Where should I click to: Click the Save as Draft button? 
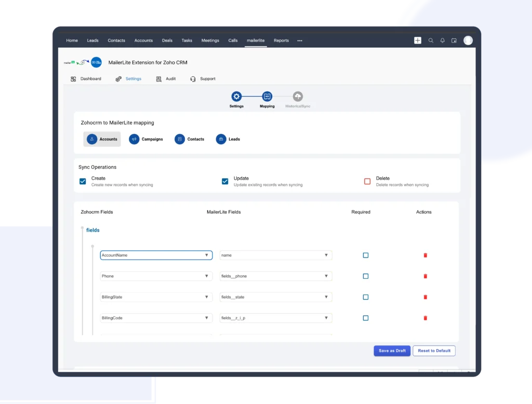392,351
